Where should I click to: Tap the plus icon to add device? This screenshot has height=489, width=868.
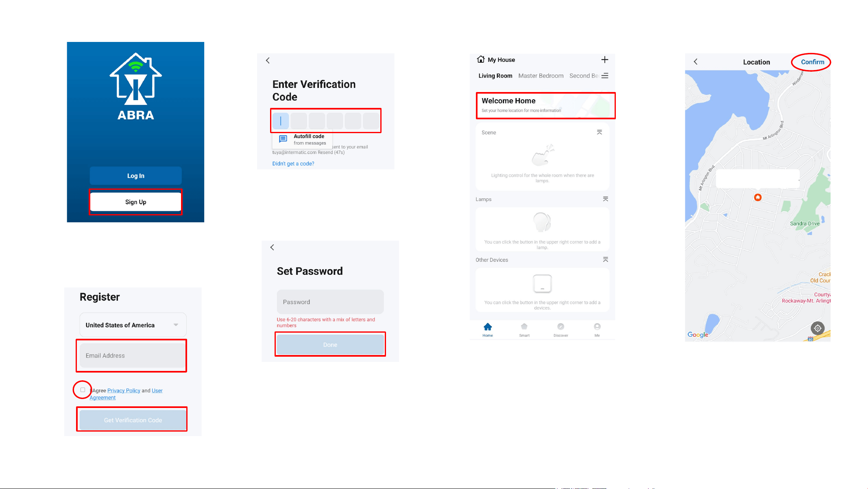click(605, 60)
